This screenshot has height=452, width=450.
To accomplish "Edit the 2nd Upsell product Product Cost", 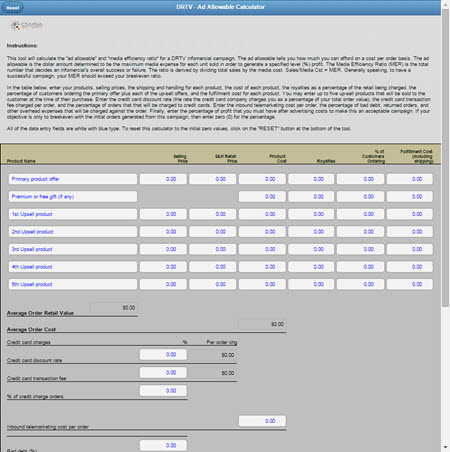I will (262, 232).
